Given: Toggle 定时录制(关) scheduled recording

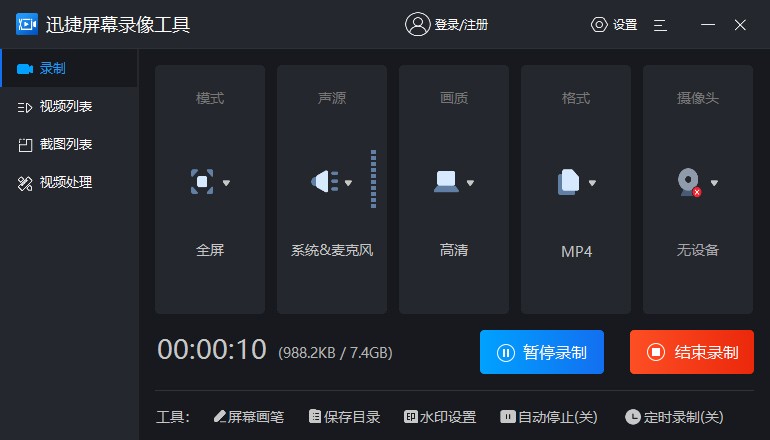Looking at the screenshot, I should 674,417.
